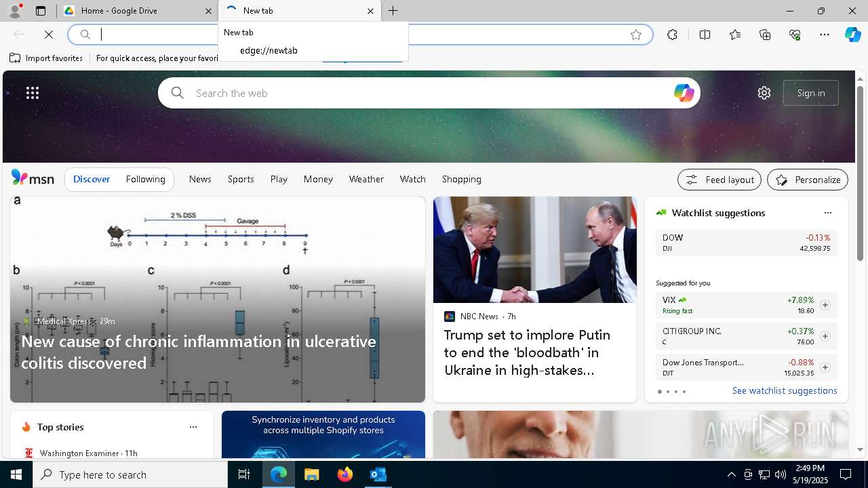Open the Money section
The image size is (868, 488).
(x=318, y=179)
